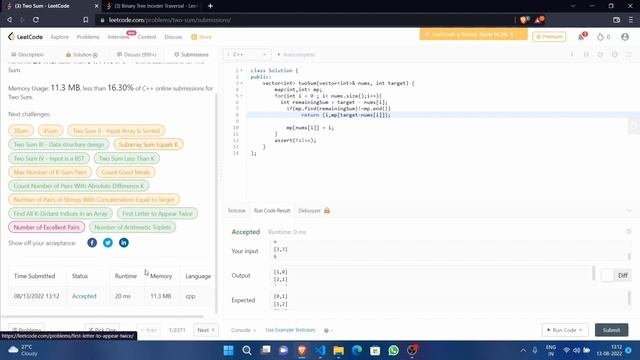Viewport: 640px width, 360px height.
Task: Click the browser back arrow
Action: pos(9,20)
